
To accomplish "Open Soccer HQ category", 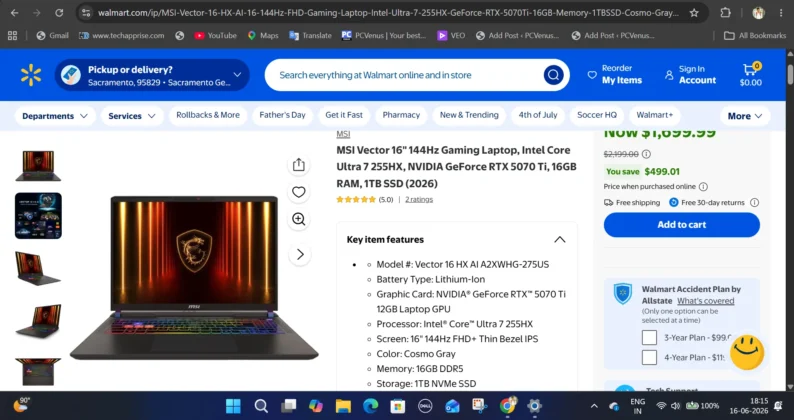I will [x=597, y=115].
